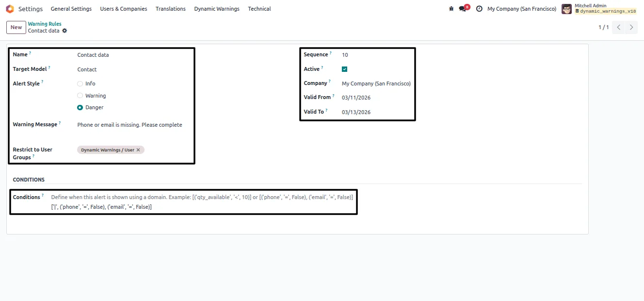This screenshot has height=301, width=644.
Task: Edit the conditions domain expression
Action: [101, 207]
